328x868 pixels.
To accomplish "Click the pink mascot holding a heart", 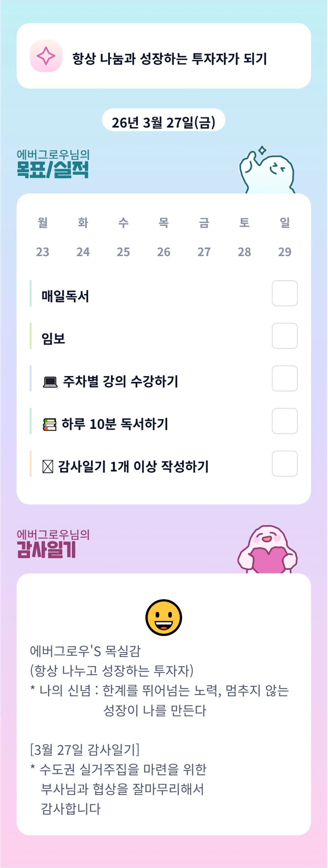I will click(267, 550).
